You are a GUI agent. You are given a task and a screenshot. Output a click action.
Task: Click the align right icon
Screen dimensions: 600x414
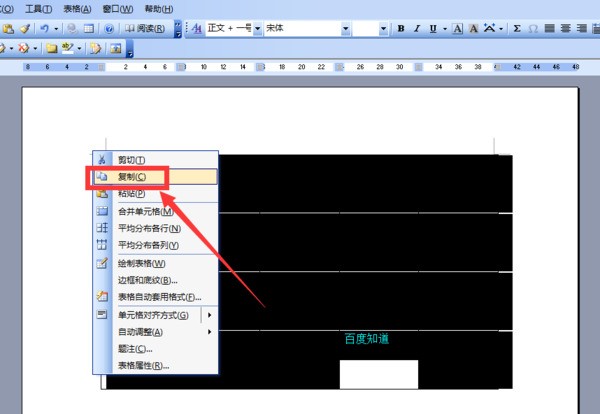[x=582, y=29]
